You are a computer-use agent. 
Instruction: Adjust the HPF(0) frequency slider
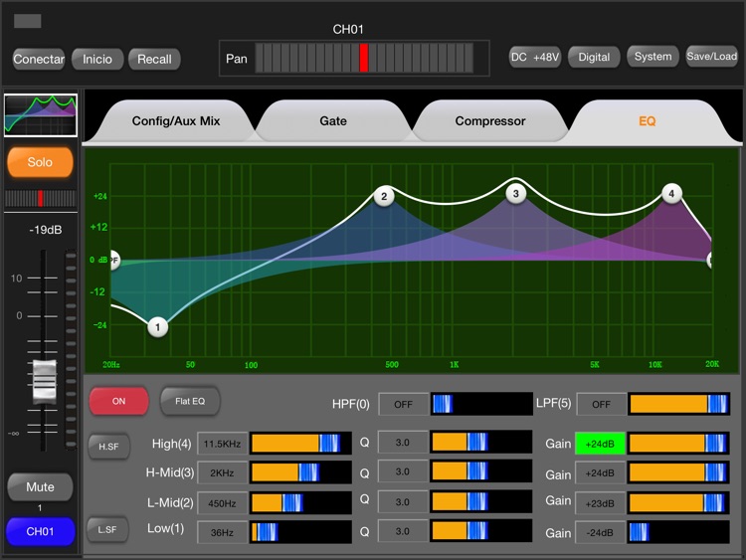[481, 404]
